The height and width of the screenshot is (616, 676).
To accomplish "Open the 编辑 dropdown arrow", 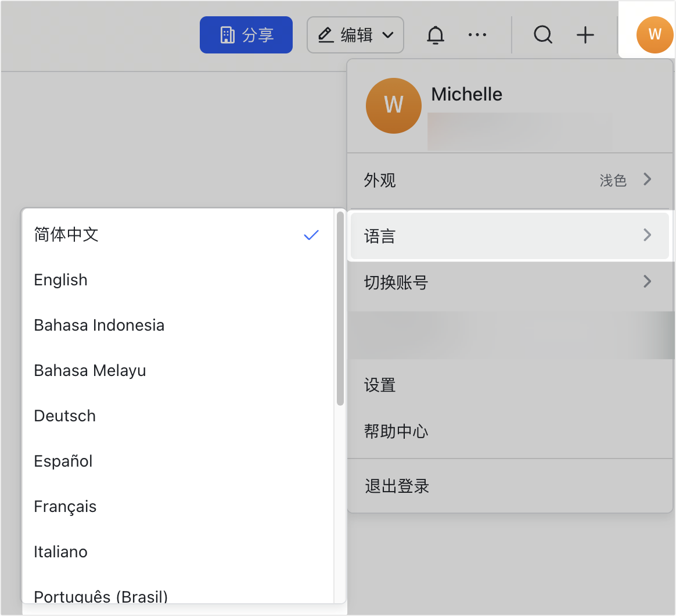I will 388,34.
